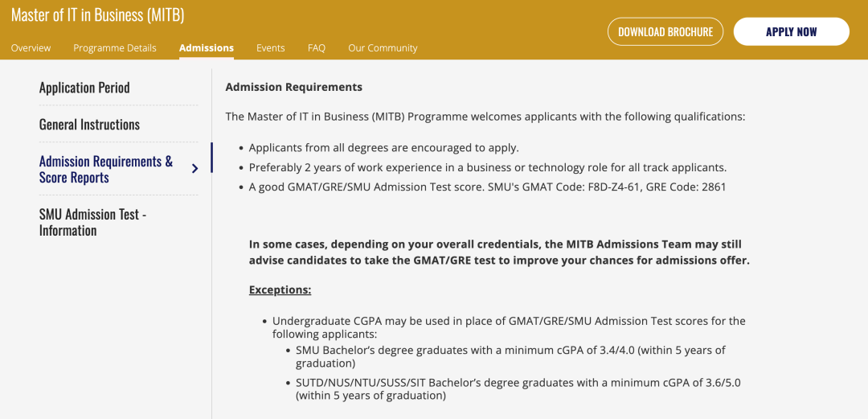Click the GMAT code F8D-Z4-61 line
Viewport: 868px width, 419px height.
pos(487,187)
